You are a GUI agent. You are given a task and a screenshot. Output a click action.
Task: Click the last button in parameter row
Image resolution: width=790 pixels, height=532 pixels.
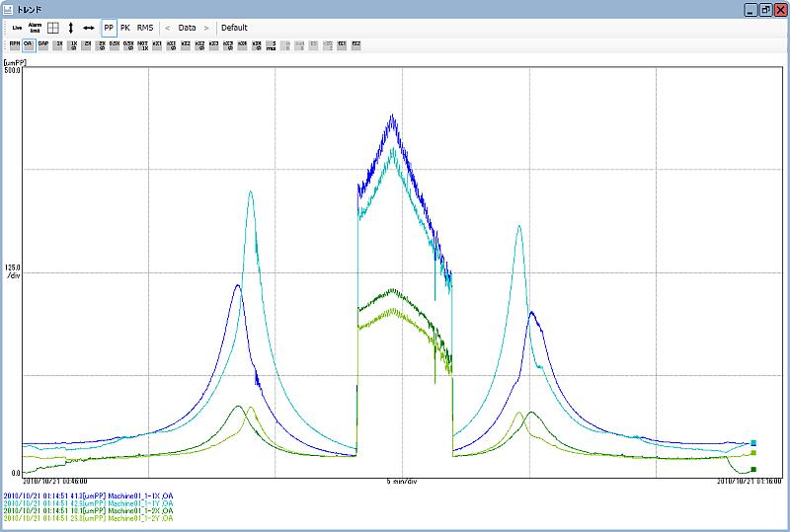356,45
